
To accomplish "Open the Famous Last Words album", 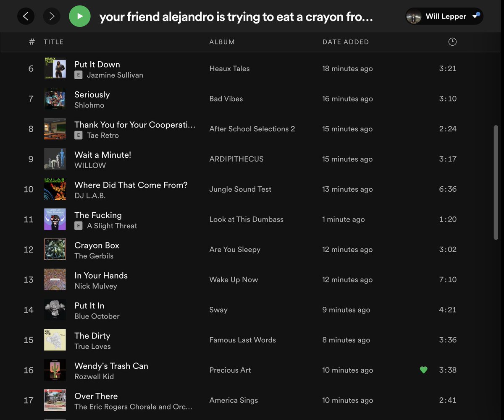I will 243,341.
